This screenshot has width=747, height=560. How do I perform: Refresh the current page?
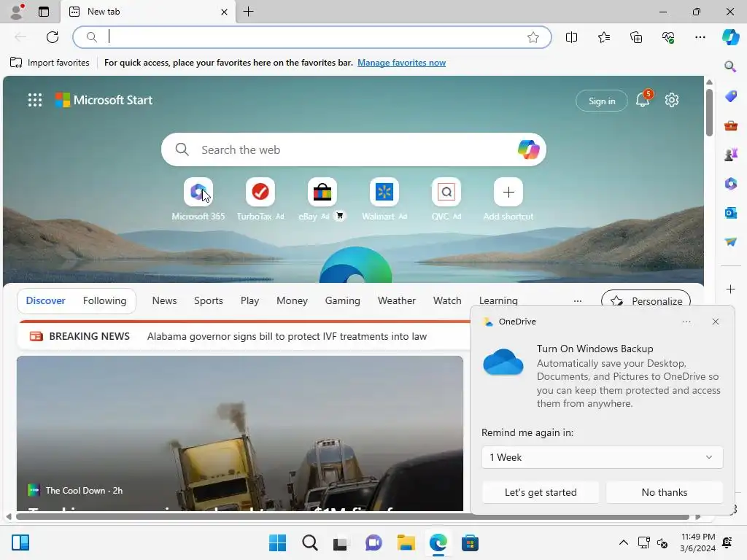53,37
